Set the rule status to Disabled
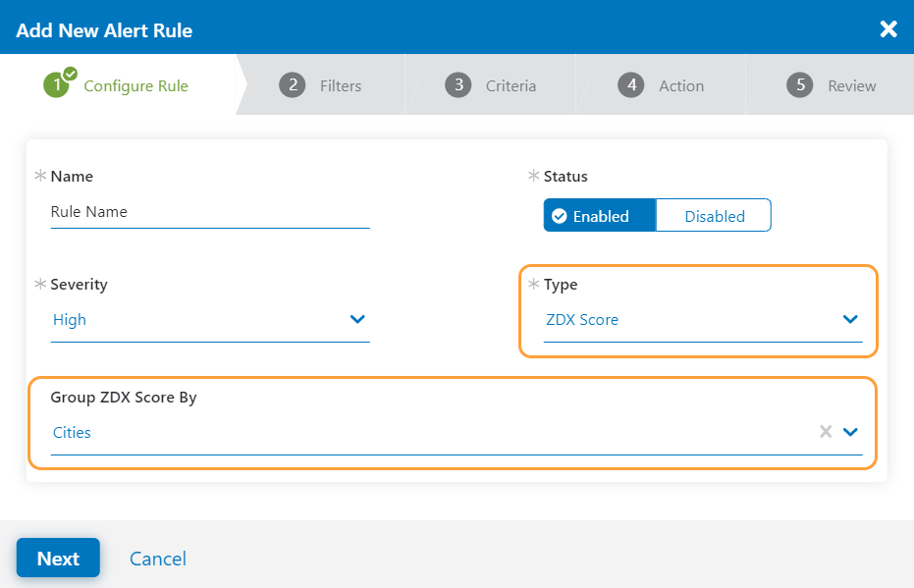Viewport: 914px width, 588px height. [714, 215]
